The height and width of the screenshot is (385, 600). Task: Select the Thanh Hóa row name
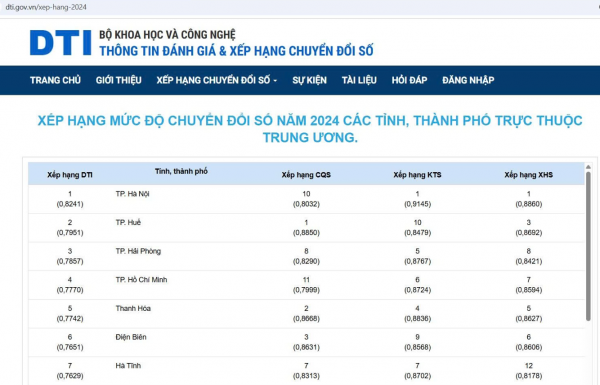[133, 308]
